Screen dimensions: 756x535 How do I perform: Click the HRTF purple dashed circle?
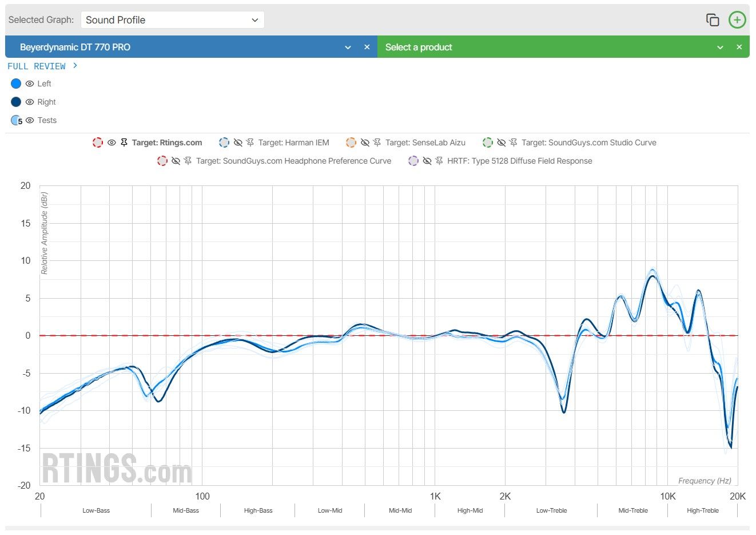click(413, 161)
